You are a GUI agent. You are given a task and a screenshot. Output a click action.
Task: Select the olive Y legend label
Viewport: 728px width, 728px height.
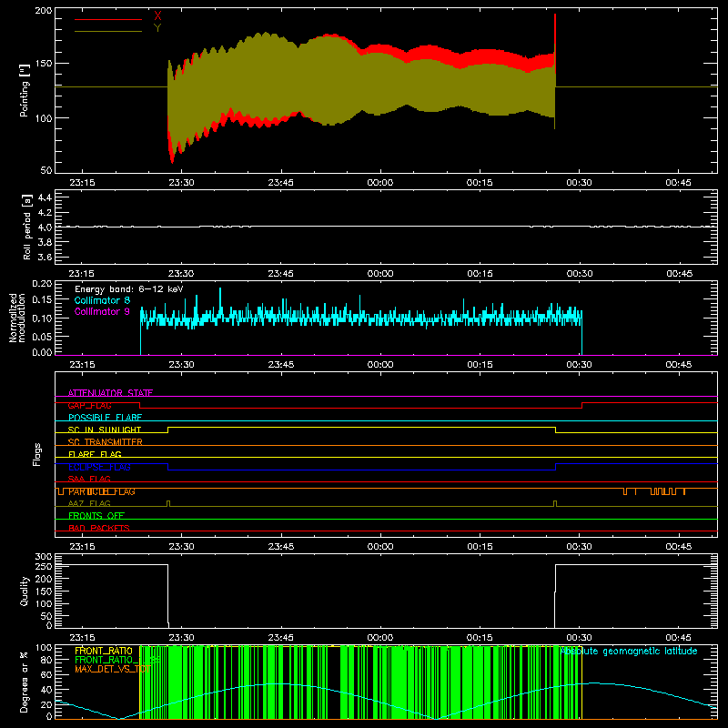pyautogui.click(x=157, y=28)
